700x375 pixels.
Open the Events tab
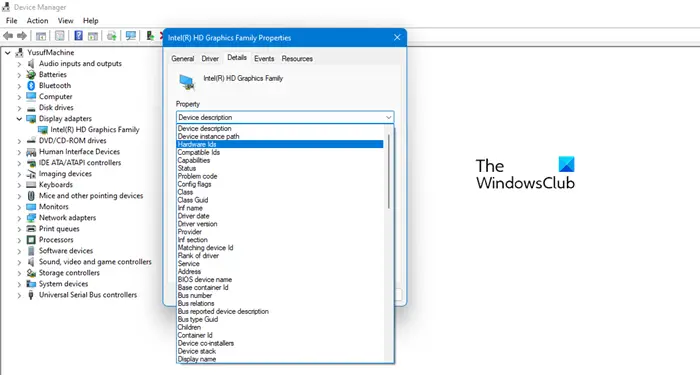pyautogui.click(x=264, y=58)
